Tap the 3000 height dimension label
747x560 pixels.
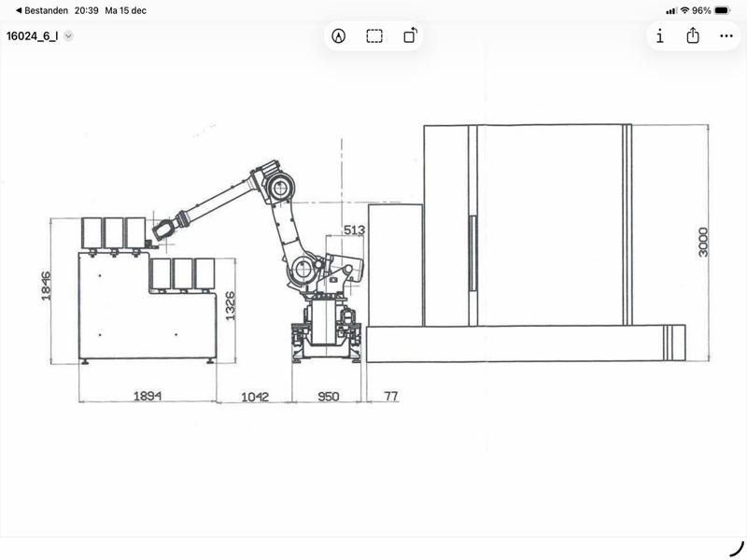pos(704,241)
